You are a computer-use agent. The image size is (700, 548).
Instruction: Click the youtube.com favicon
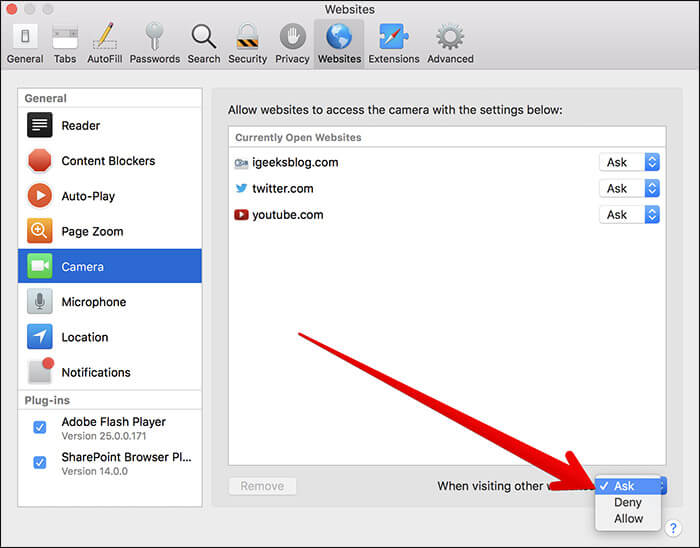[x=241, y=215]
